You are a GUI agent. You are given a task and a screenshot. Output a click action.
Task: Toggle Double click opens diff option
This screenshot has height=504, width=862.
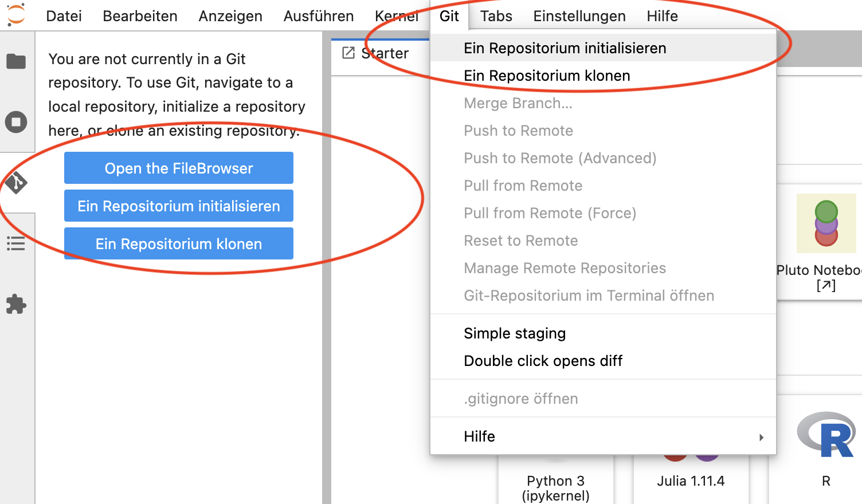pos(543,361)
